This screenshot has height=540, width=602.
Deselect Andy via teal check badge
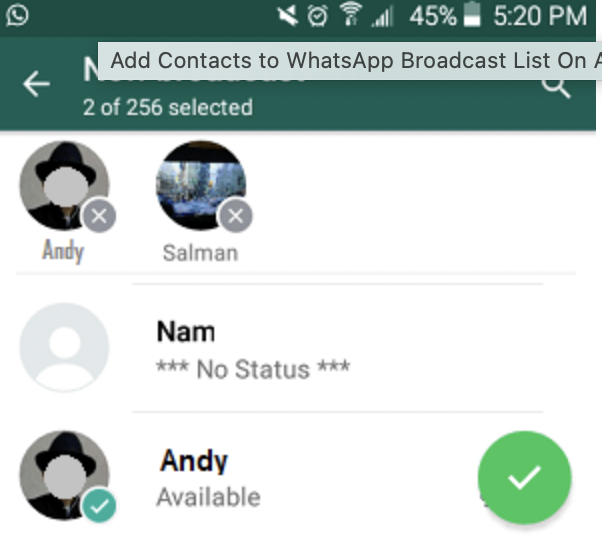99,506
